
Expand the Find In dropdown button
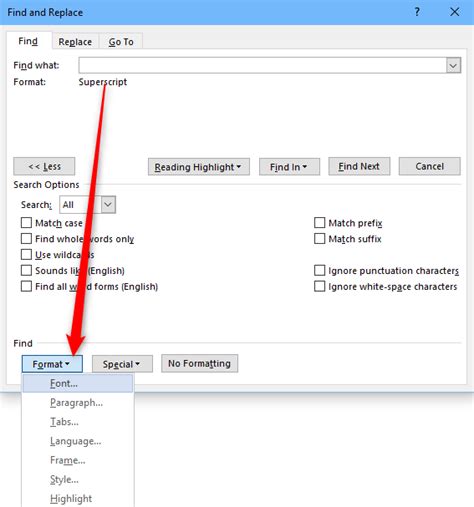click(x=289, y=167)
